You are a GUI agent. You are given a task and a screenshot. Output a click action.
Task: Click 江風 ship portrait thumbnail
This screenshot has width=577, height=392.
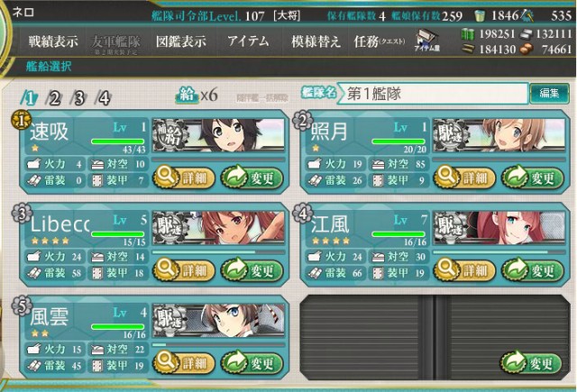coord(499,228)
